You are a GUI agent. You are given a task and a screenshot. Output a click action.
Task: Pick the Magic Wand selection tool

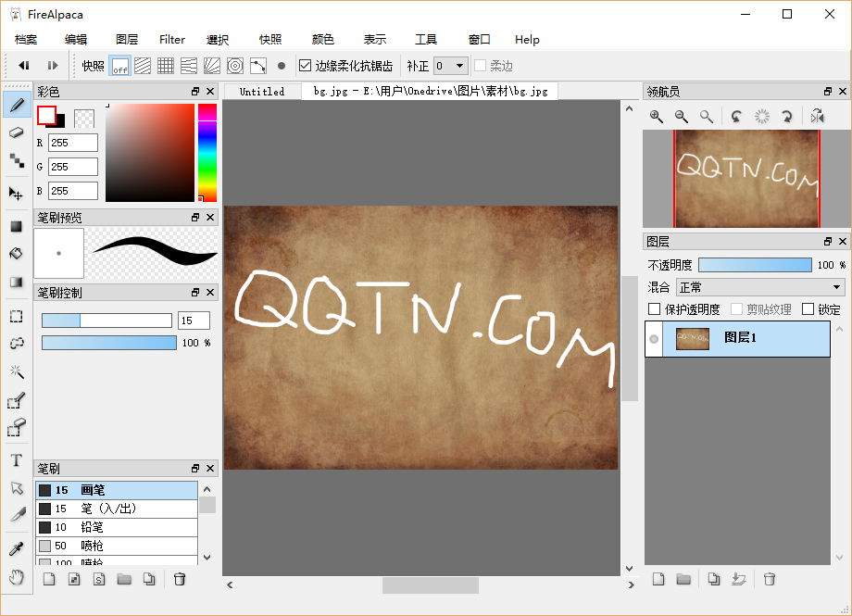(x=16, y=371)
